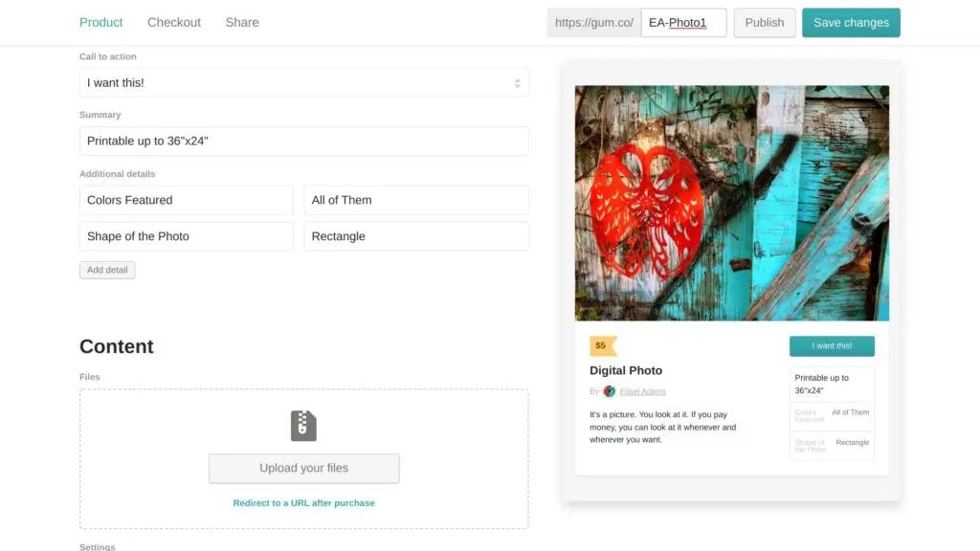This screenshot has width=980, height=551.
Task: Focus the Summary text field
Action: [303, 141]
